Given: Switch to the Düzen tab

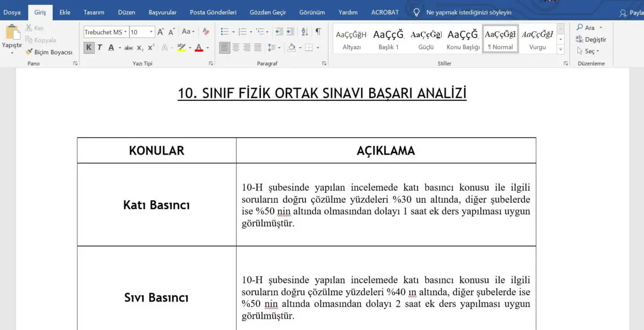Looking at the screenshot, I should coord(127,12).
